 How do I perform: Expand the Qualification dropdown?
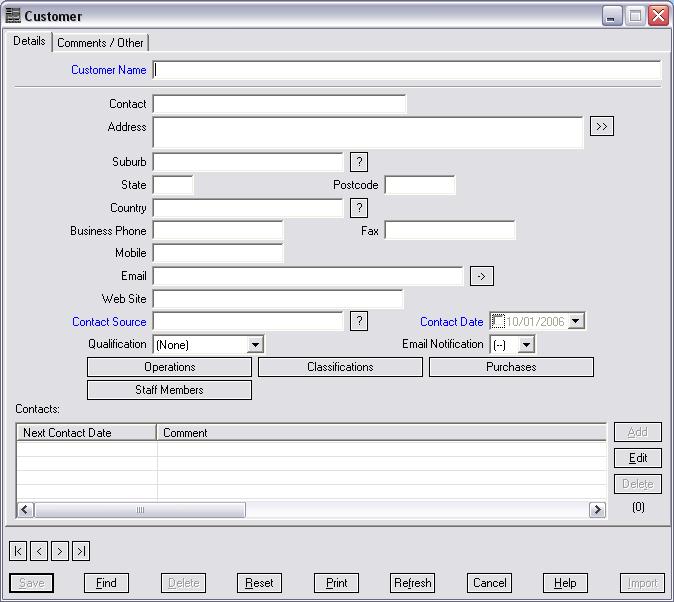[x=255, y=344]
